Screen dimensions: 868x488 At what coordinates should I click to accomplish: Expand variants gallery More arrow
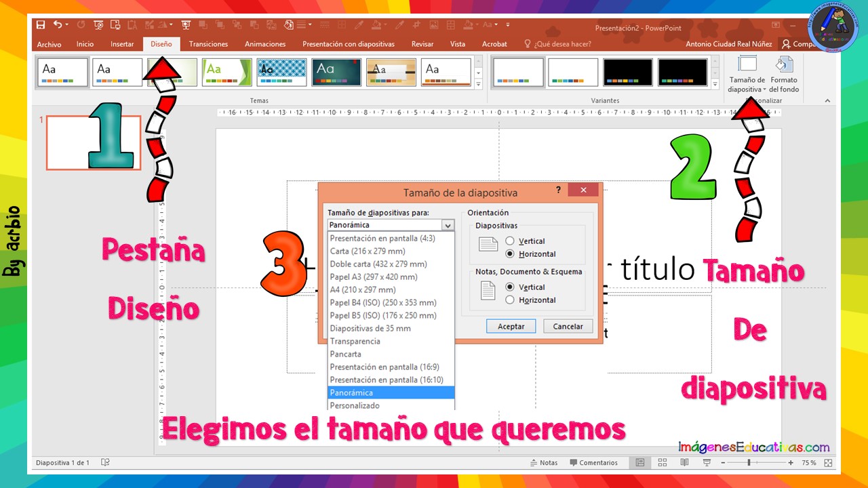click(x=715, y=85)
